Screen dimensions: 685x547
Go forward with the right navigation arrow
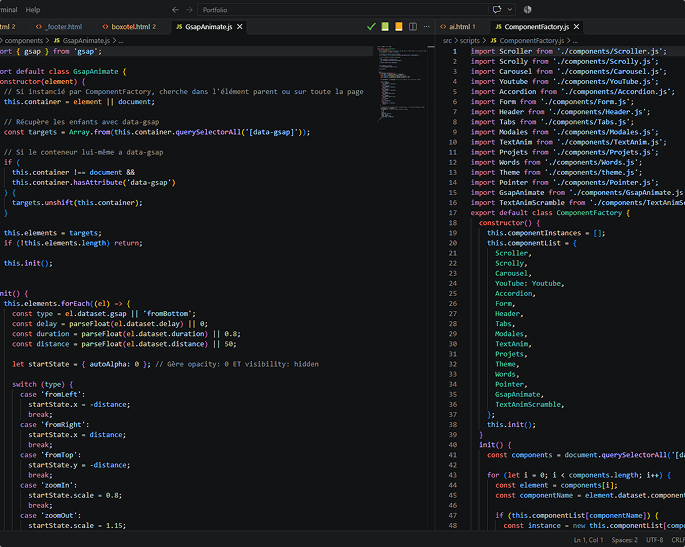(189, 10)
